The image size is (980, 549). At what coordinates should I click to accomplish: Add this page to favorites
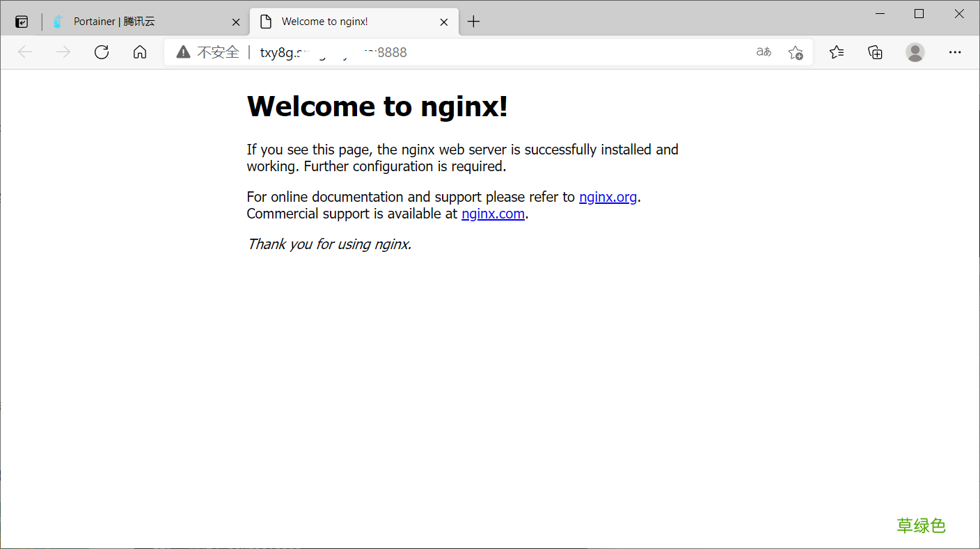(x=796, y=52)
